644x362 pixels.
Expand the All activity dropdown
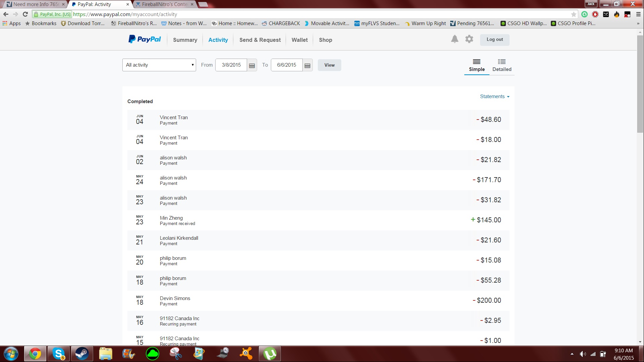pos(159,65)
